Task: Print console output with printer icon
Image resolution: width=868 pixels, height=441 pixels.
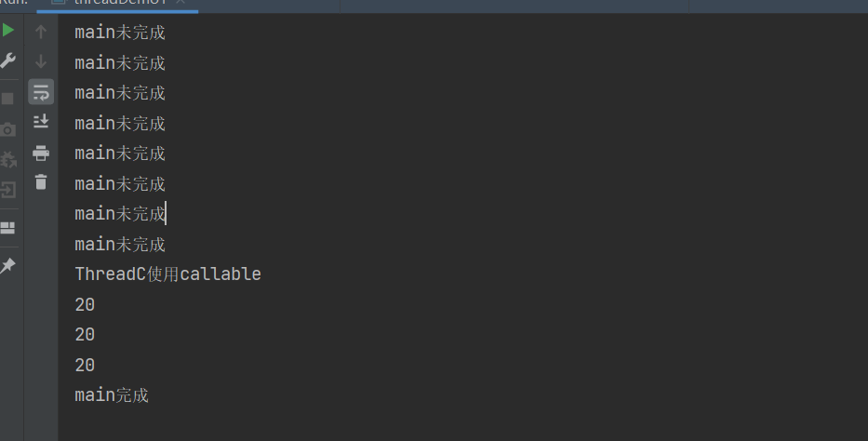Action: [41, 153]
